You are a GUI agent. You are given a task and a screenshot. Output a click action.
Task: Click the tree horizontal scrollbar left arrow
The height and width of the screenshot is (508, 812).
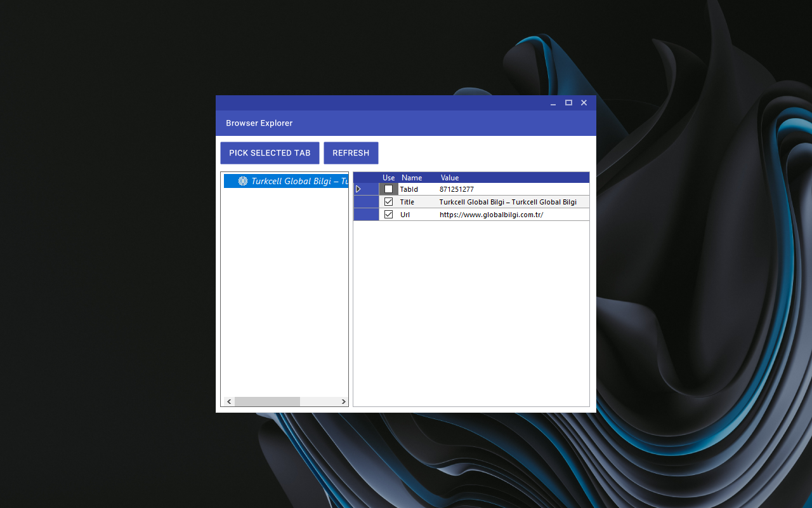tap(229, 402)
